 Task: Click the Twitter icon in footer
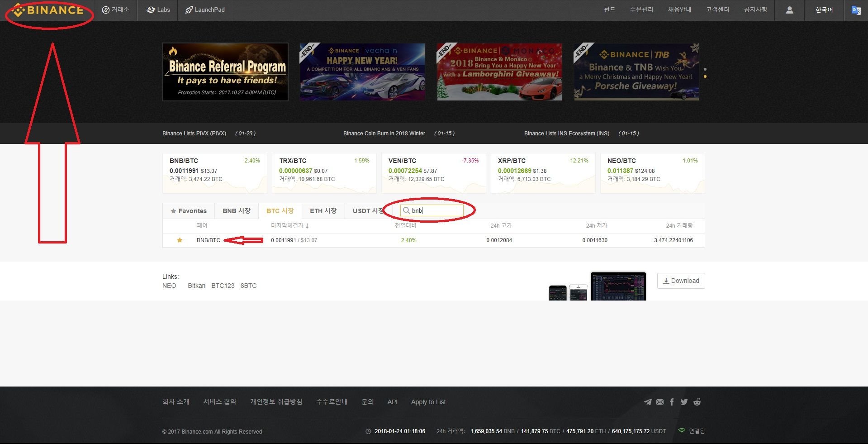(x=684, y=402)
